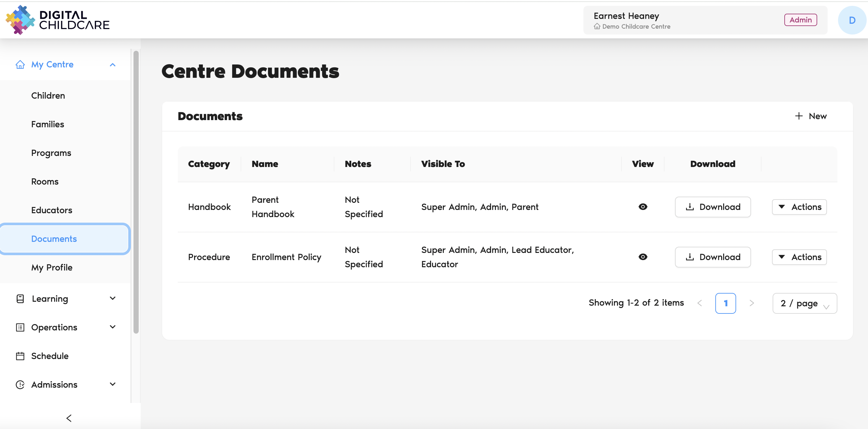Open Actions dropdown for Enrollment Policy
Viewport: 868px width, 429px height.
pos(799,257)
